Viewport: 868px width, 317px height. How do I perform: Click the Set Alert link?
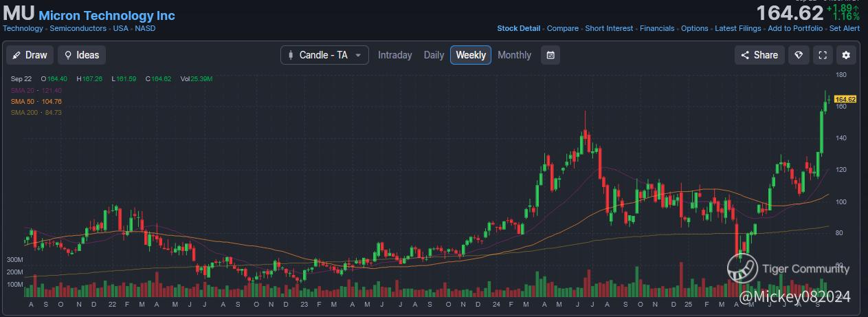[x=845, y=28]
